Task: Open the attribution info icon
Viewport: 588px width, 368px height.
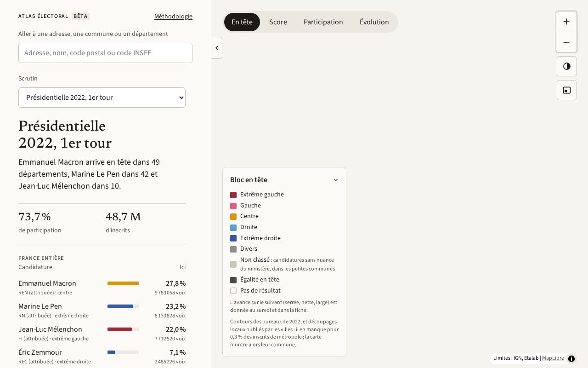Action: 571,359
